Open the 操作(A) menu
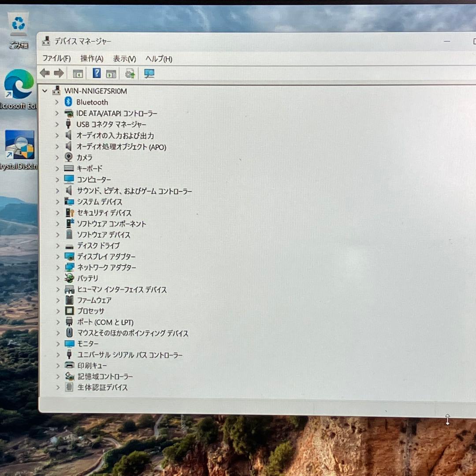The height and width of the screenshot is (476, 476). [92, 58]
